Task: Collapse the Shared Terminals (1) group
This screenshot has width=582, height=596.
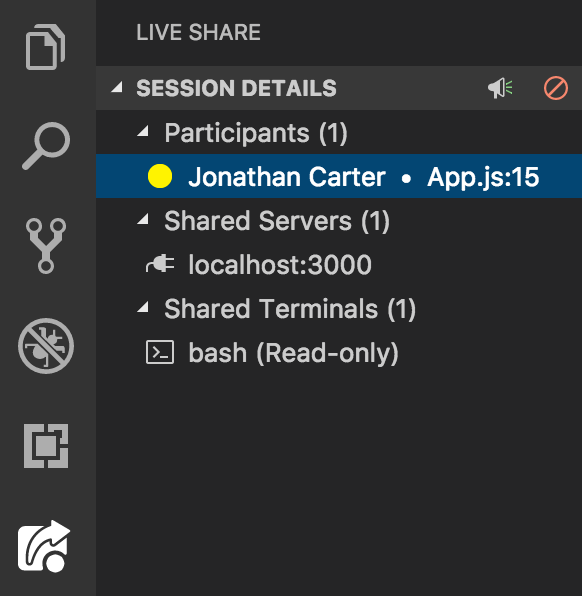Action: (x=143, y=307)
